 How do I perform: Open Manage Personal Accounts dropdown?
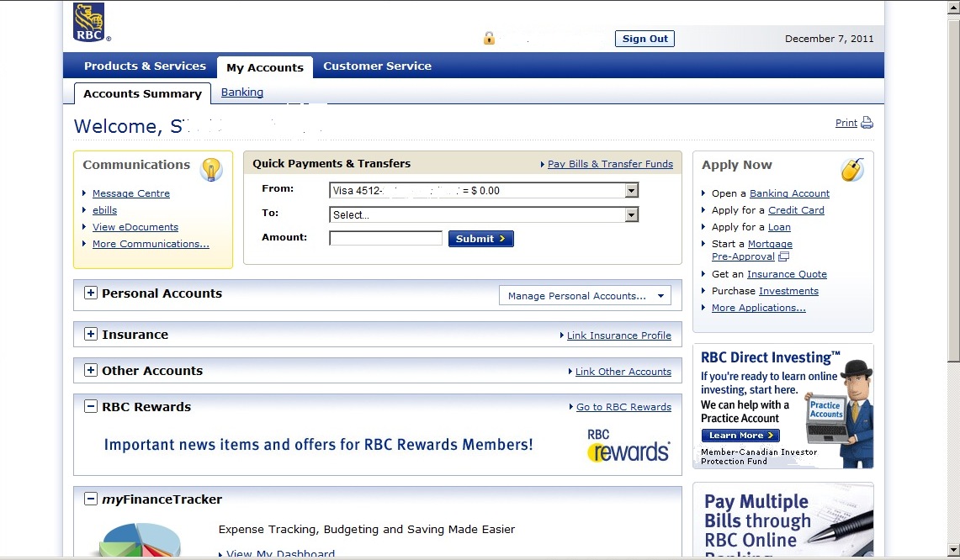point(585,296)
